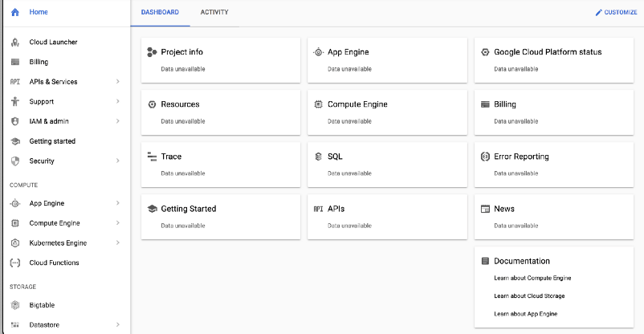The width and height of the screenshot is (644, 334).
Task: Click the APIs card icon
Action: 318,209
